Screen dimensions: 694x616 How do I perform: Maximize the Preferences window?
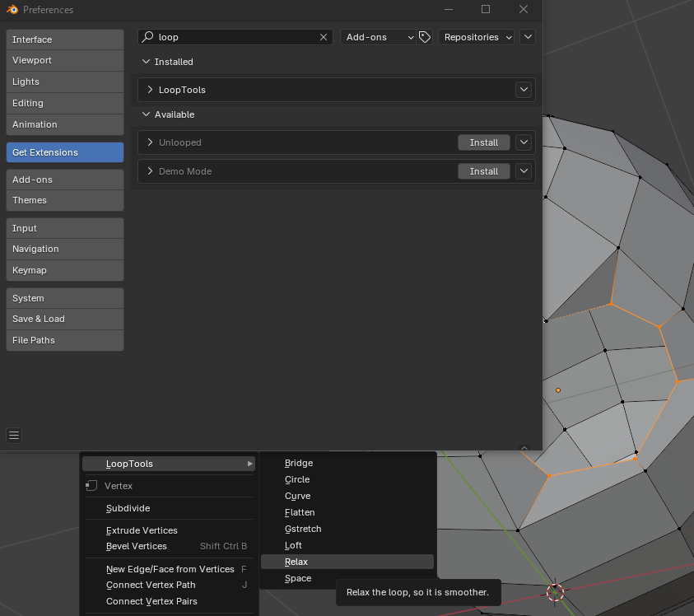click(486, 9)
